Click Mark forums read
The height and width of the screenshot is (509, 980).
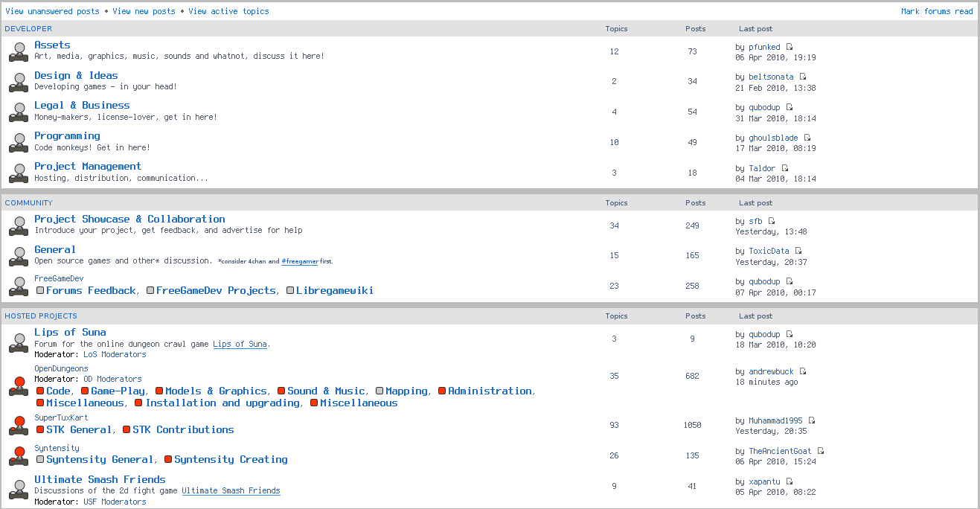[x=936, y=11]
